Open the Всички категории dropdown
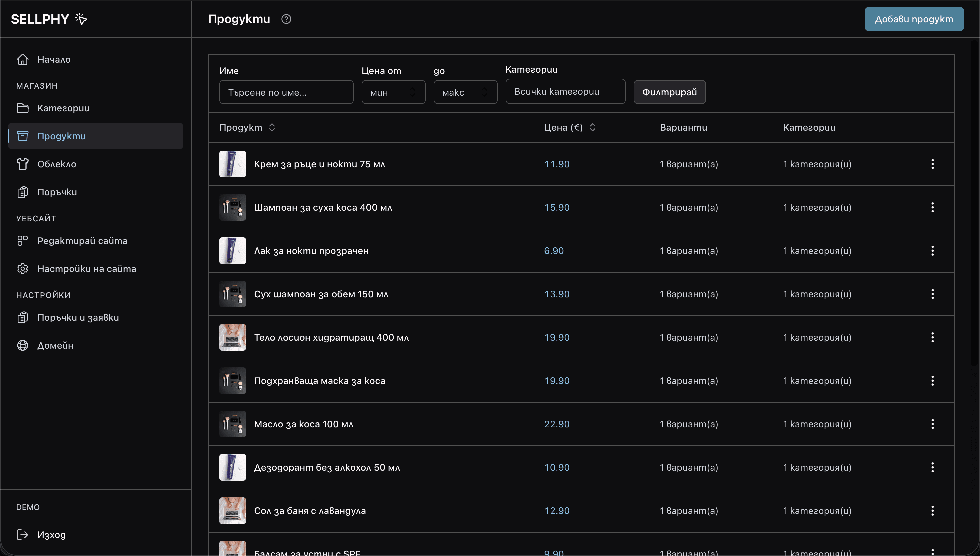The height and width of the screenshot is (556, 980). [565, 92]
